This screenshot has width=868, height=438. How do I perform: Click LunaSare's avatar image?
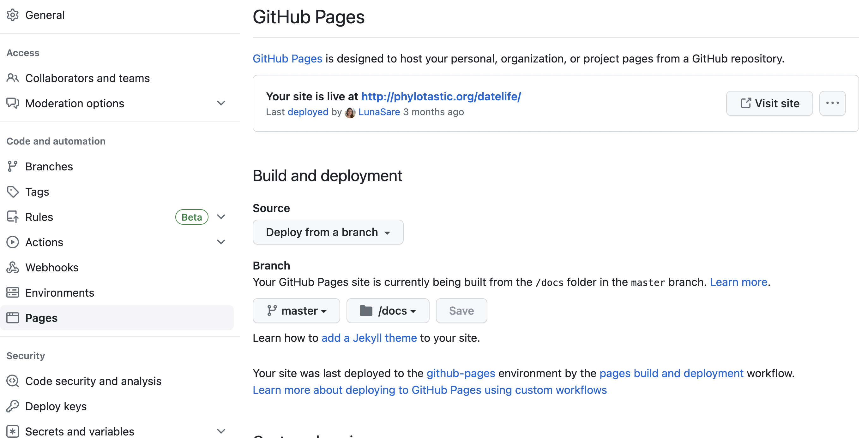coord(350,112)
